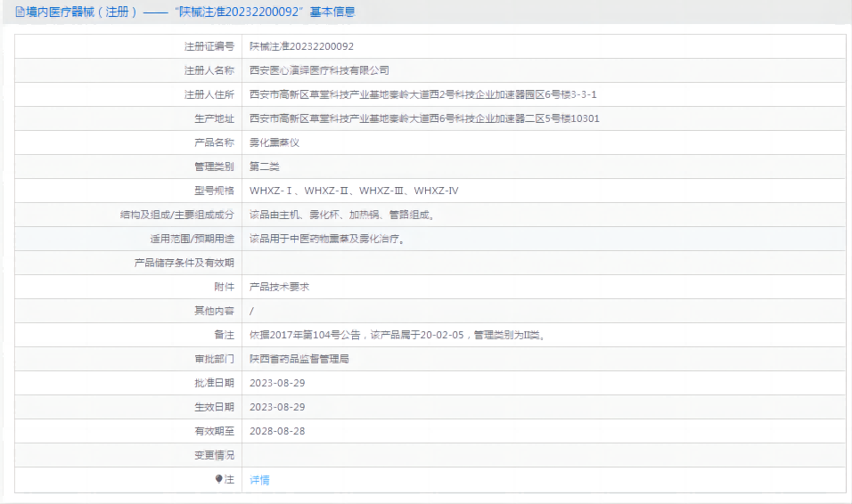Screen dimensions: 852x504
Task: Click approval department 陕西省药品监督管理局
Action: [299, 359]
